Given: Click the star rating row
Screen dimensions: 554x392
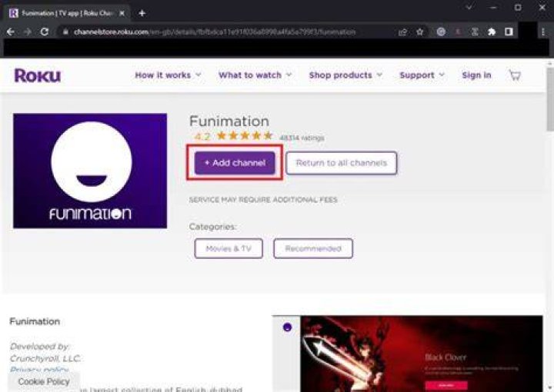Looking at the screenshot, I should click(x=245, y=135).
